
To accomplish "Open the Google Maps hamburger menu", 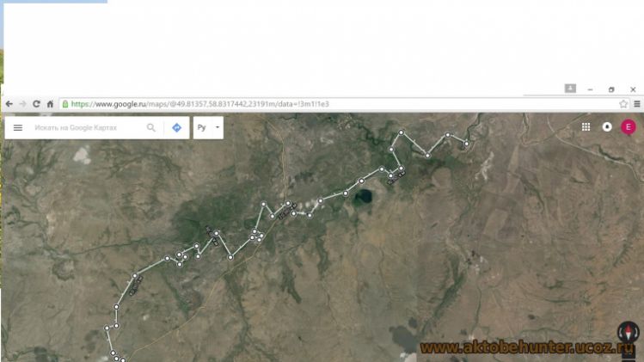I will coord(18,128).
